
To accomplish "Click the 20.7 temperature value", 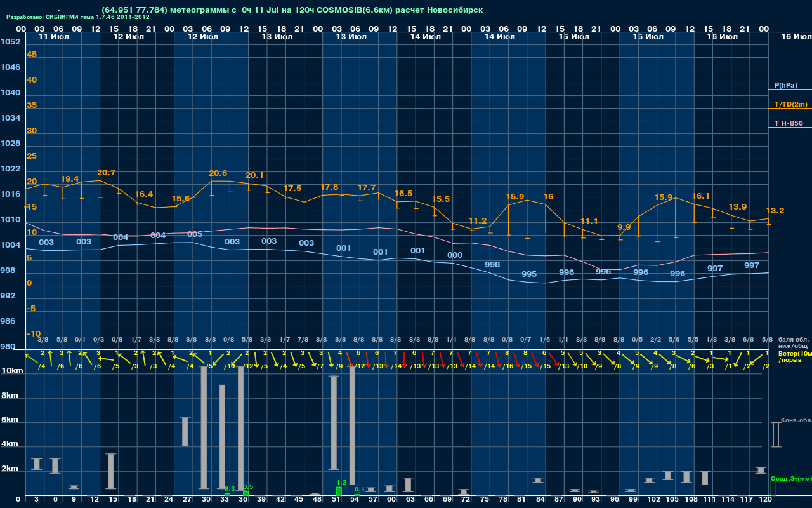I will [106, 173].
